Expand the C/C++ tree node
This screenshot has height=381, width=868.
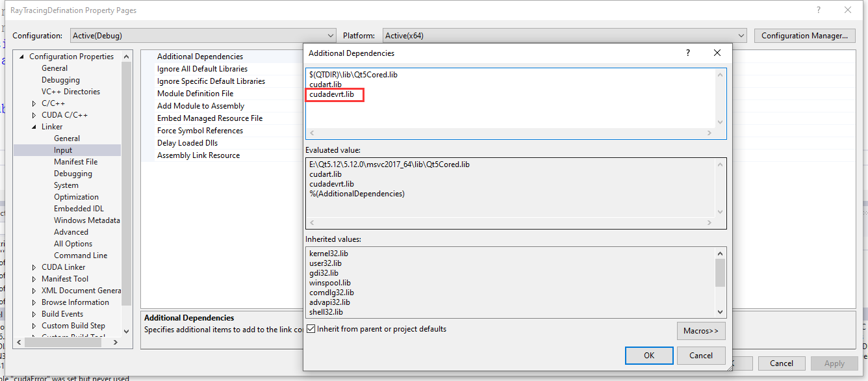coord(35,103)
